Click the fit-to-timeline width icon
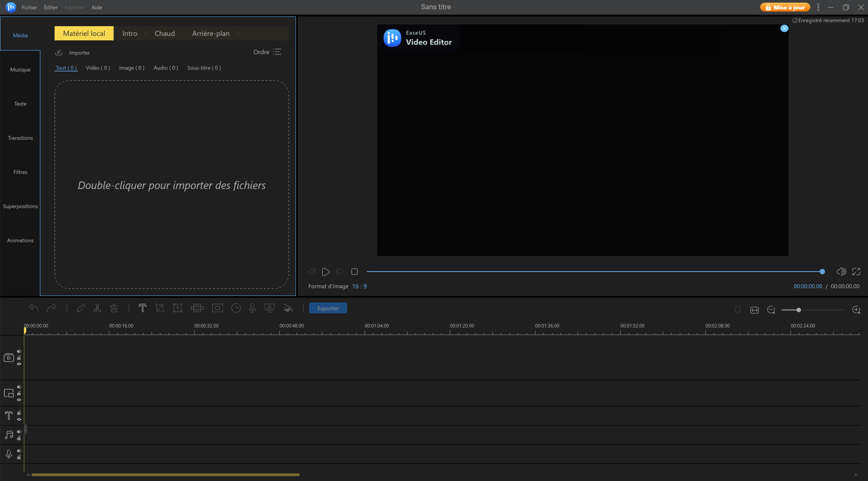Image resolution: width=868 pixels, height=481 pixels. (755, 310)
